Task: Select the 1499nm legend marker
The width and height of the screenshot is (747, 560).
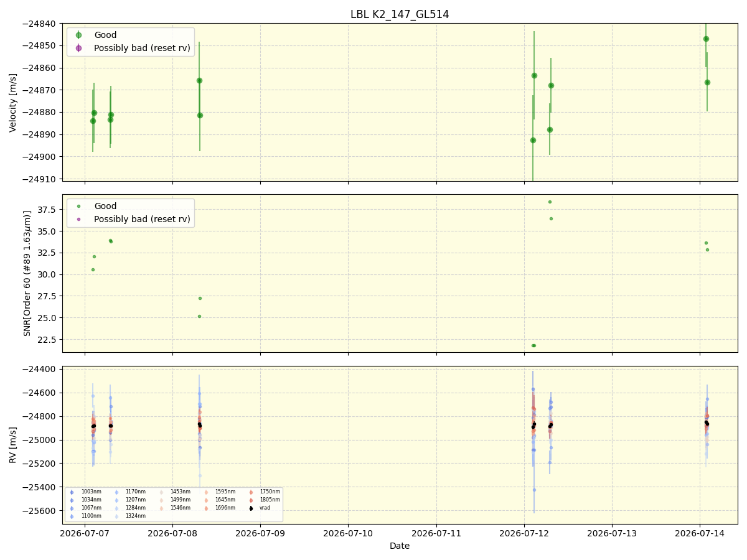Action: (161, 500)
